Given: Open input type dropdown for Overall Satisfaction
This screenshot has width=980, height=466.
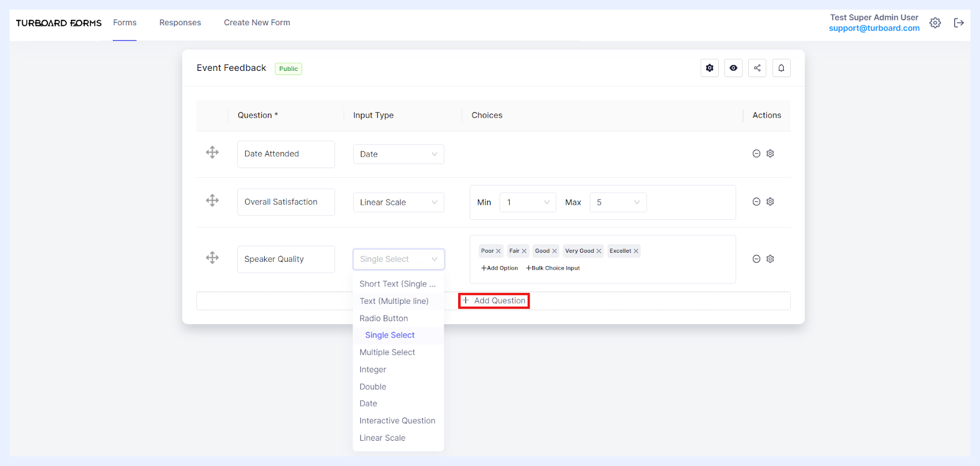Looking at the screenshot, I should (399, 202).
